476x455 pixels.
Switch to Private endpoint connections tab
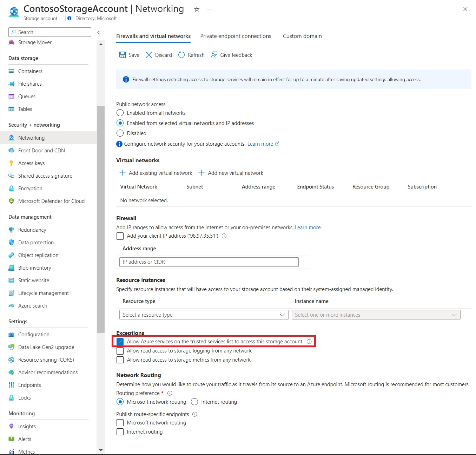[x=236, y=36]
